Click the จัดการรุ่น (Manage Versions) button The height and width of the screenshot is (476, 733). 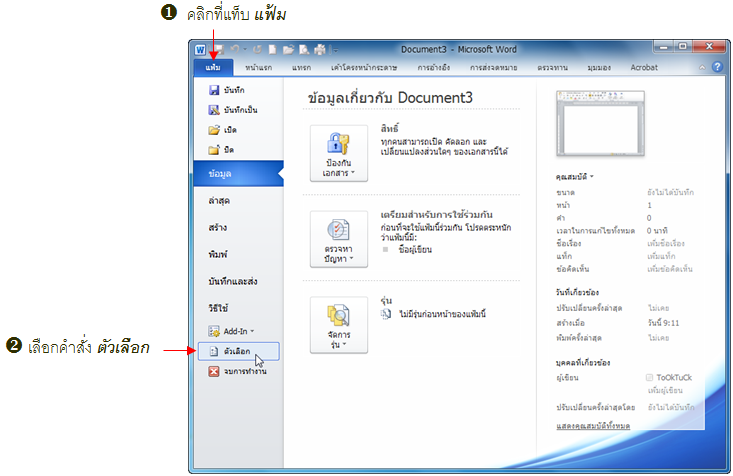(x=339, y=325)
